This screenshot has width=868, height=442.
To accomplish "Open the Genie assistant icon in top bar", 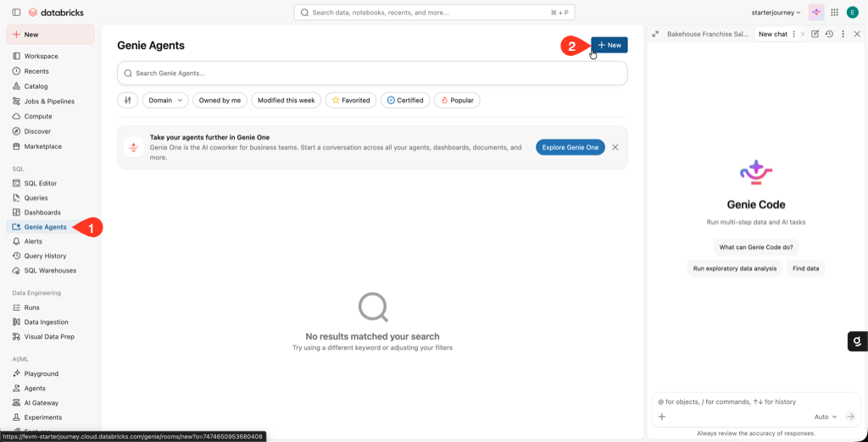I will [816, 12].
